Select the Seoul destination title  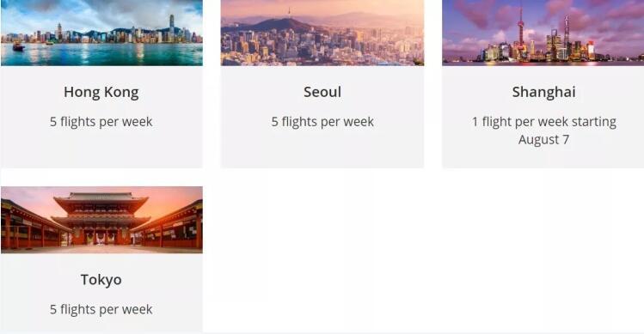[322, 92]
